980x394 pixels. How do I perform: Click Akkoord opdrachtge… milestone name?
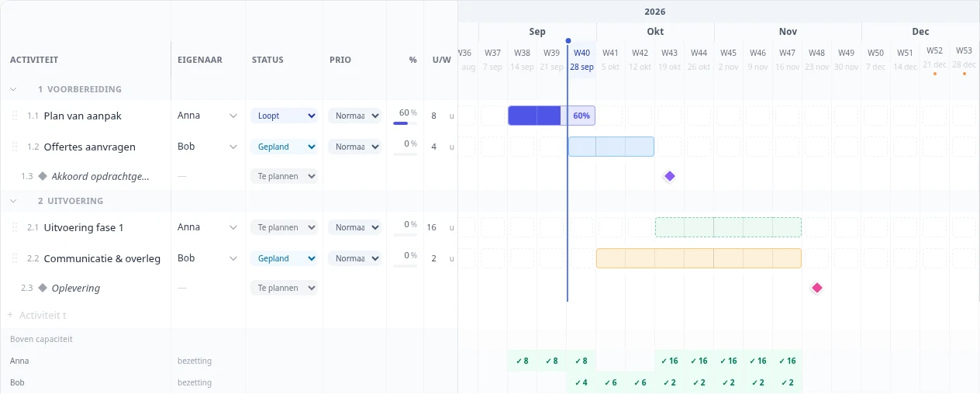click(101, 176)
